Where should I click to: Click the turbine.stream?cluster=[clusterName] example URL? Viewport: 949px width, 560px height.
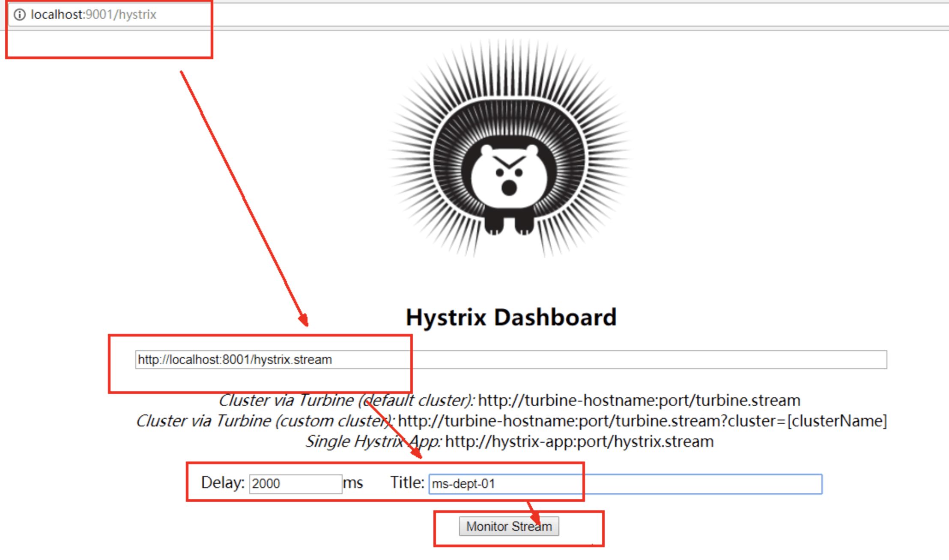(x=642, y=421)
